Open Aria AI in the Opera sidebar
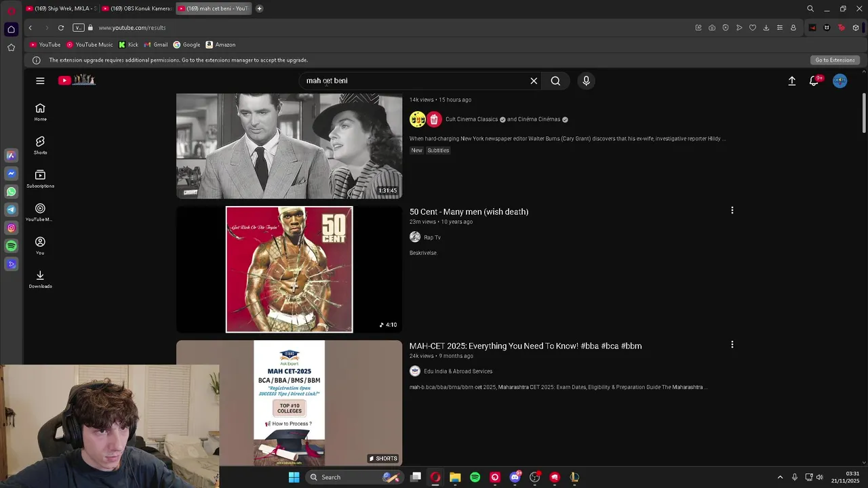868x488 pixels. (11, 155)
